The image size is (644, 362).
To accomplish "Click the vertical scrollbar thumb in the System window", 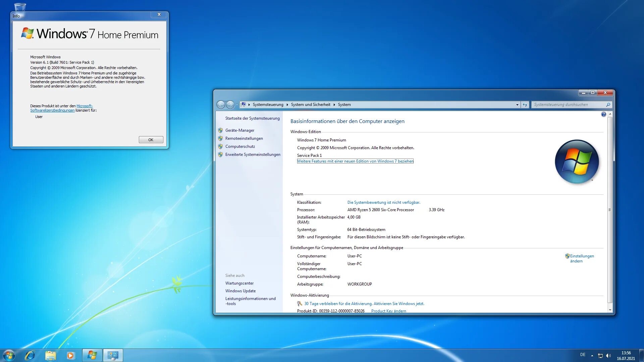I will (610, 210).
